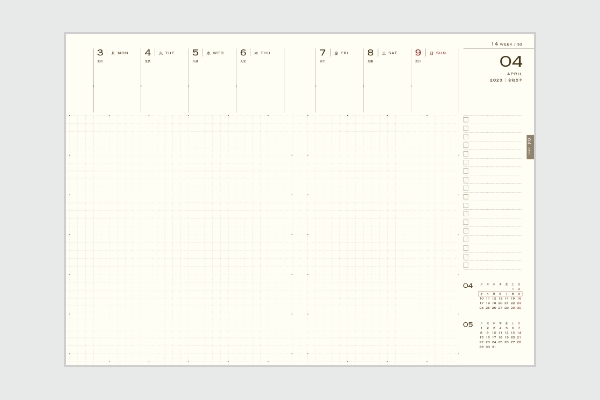Open the April mini calendar
This screenshot has height=400, width=600.
pos(500,296)
